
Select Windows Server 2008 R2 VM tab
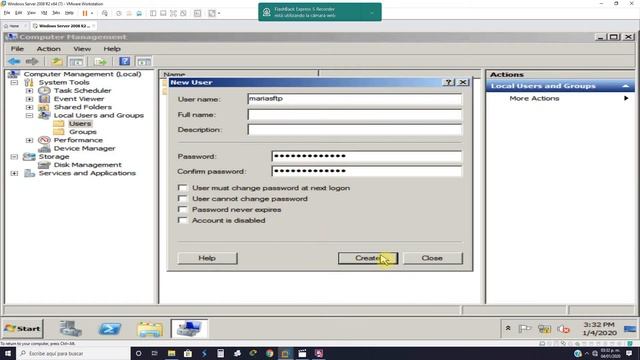64,26
